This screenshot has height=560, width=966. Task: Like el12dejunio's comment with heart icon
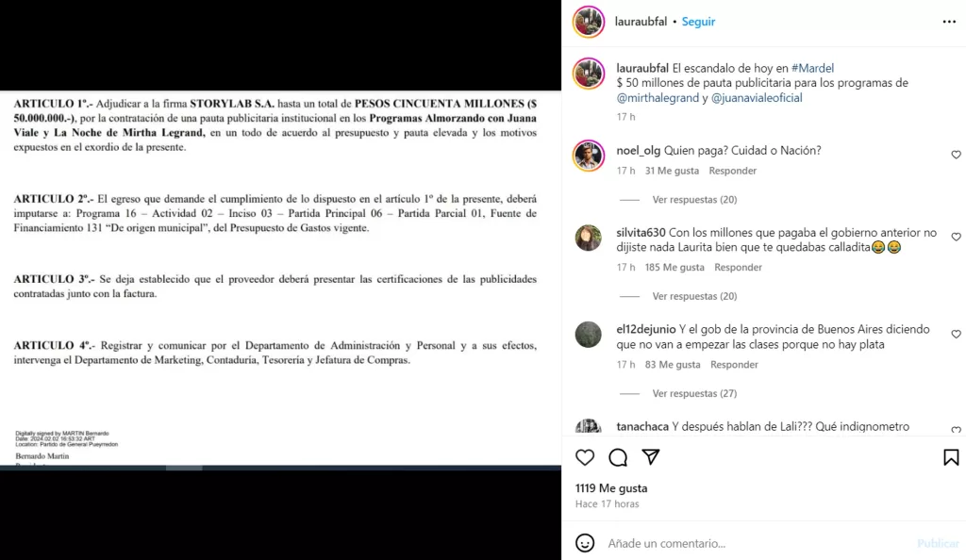coord(956,334)
